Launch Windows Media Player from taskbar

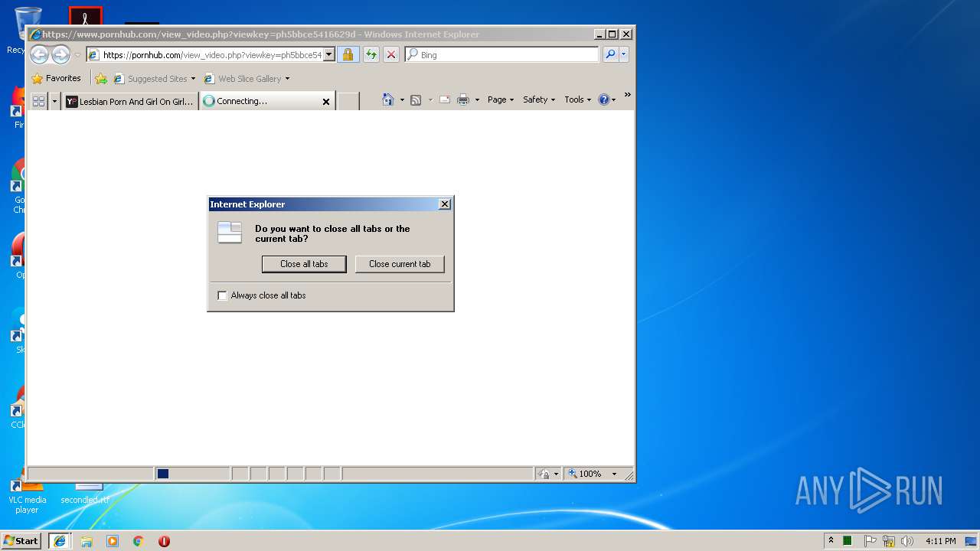(113, 541)
